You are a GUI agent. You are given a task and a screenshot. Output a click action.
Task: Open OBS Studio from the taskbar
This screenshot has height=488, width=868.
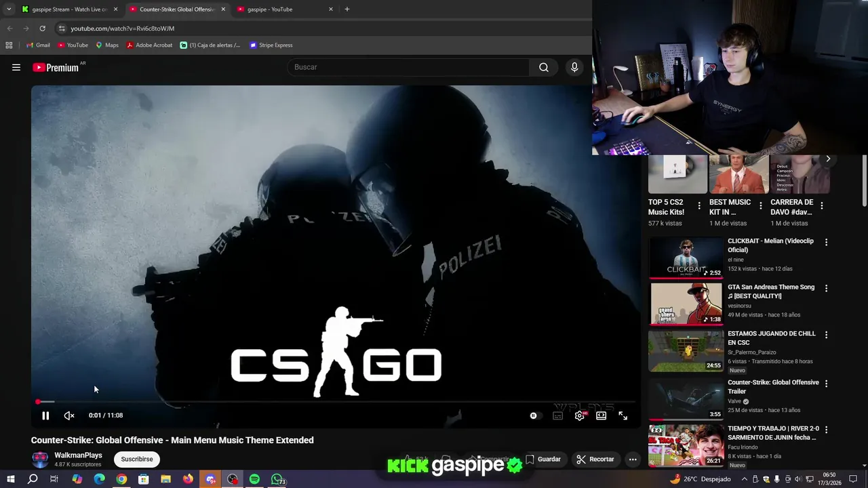pos(233,479)
